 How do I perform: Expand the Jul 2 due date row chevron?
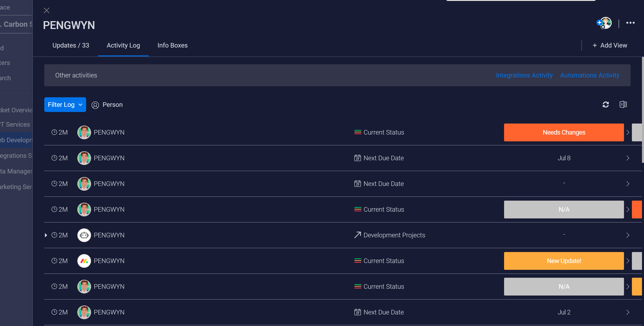click(x=628, y=312)
